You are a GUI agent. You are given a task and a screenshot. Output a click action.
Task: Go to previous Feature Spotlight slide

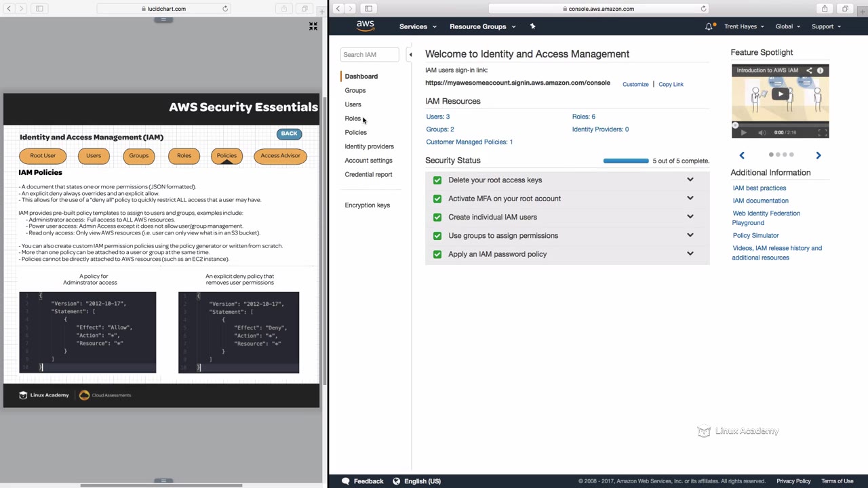pyautogui.click(x=742, y=155)
